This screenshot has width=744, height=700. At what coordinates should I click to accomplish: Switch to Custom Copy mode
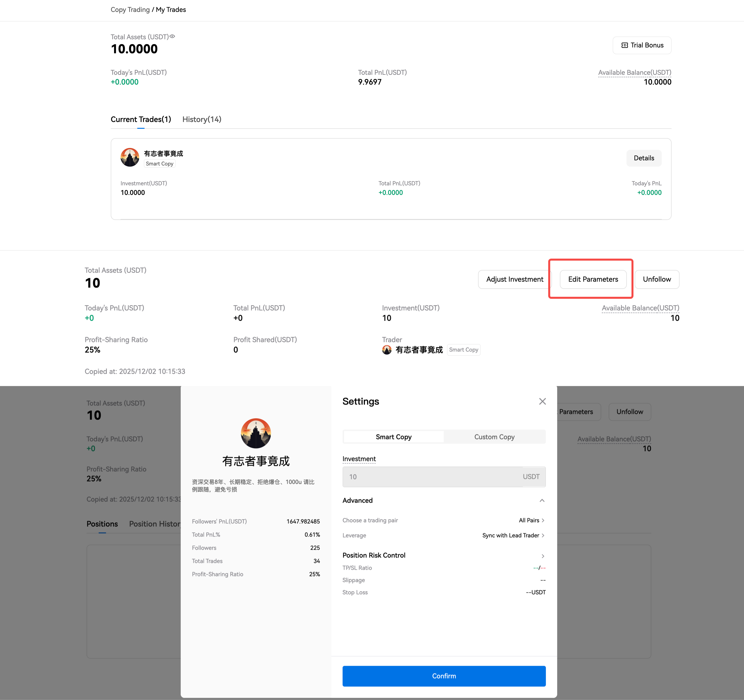[494, 437]
